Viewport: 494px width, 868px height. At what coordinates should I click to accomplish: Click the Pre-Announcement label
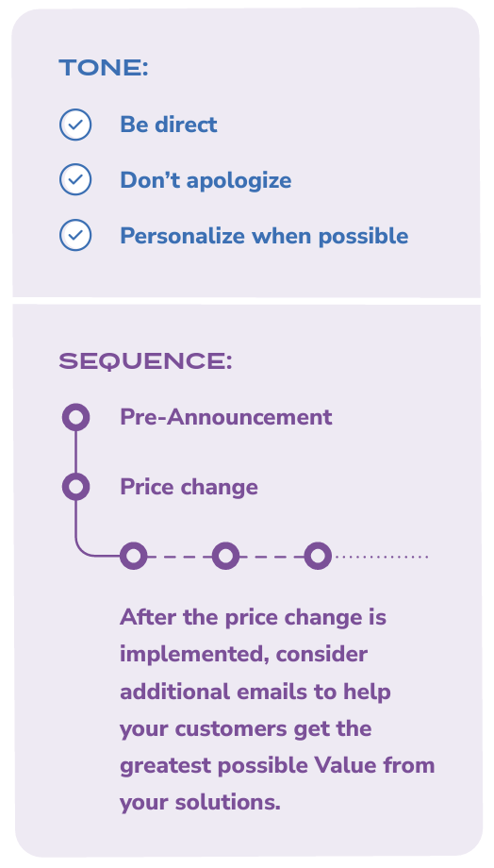point(226,417)
